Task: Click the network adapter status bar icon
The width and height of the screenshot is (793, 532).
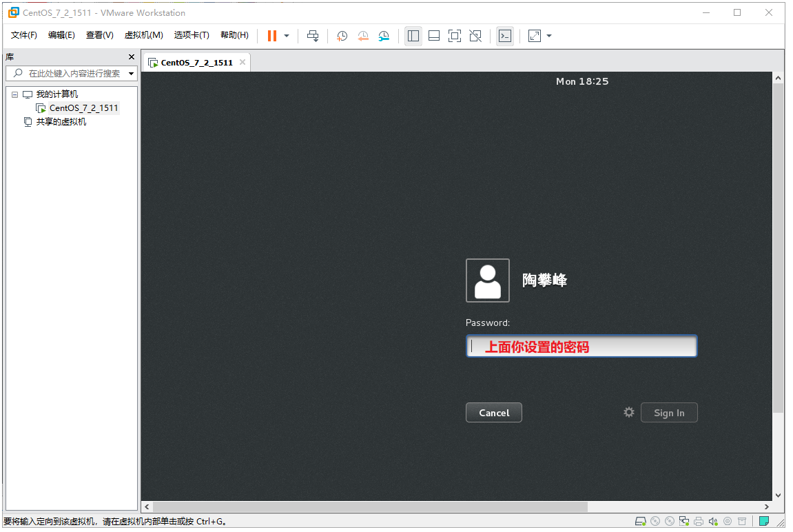Action: point(684,522)
